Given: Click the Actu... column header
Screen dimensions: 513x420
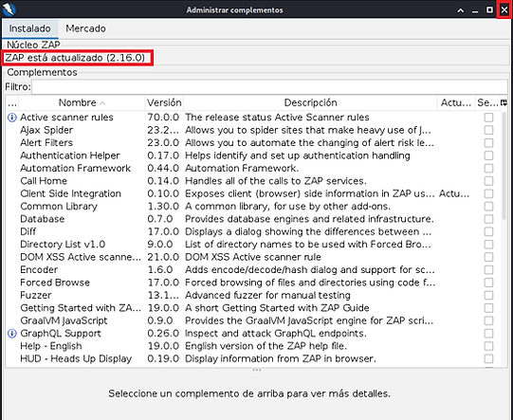Looking at the screenshot, I should click(456, 102).
